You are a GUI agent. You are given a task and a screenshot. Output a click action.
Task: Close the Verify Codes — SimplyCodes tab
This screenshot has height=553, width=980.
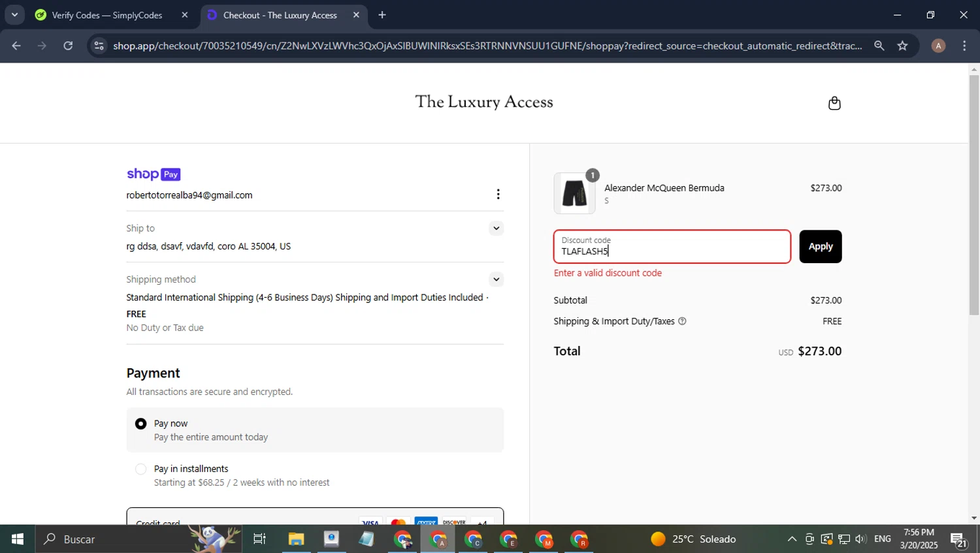tap(185, 15)
